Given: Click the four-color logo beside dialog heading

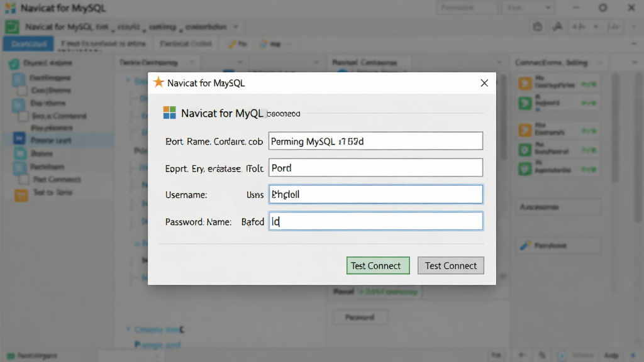Looking at the screenshot, I should tap(169, 112).
